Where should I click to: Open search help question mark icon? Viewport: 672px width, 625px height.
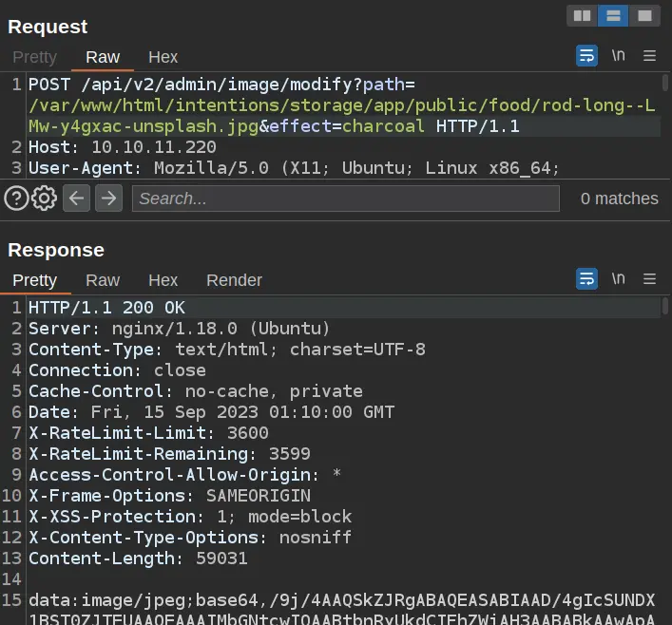16,198
